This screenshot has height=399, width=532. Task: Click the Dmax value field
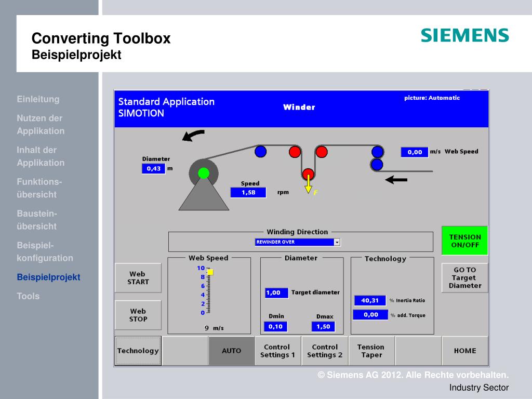(x=323, y=327)
